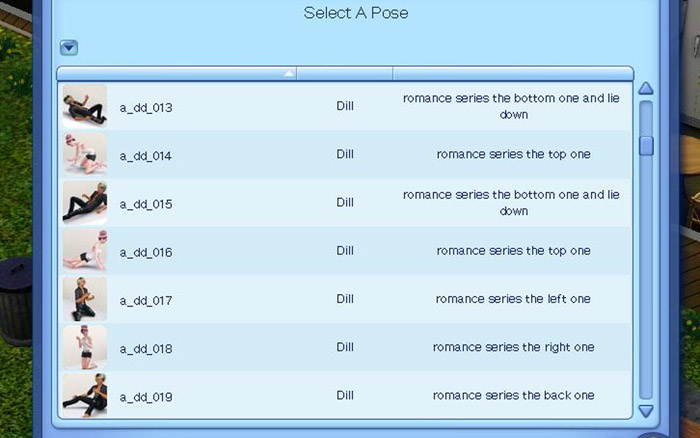Image resolution: width=700 pixels, height=438 pixels.
Task: Select pose thumbnail for a_dd_015
Action: pyautogui.click(x=84, y=202)
